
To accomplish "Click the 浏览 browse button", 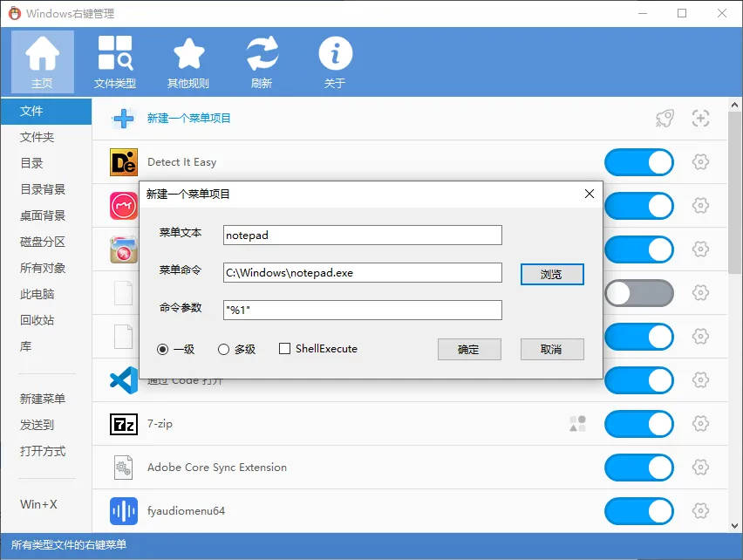I will (551, 274).
